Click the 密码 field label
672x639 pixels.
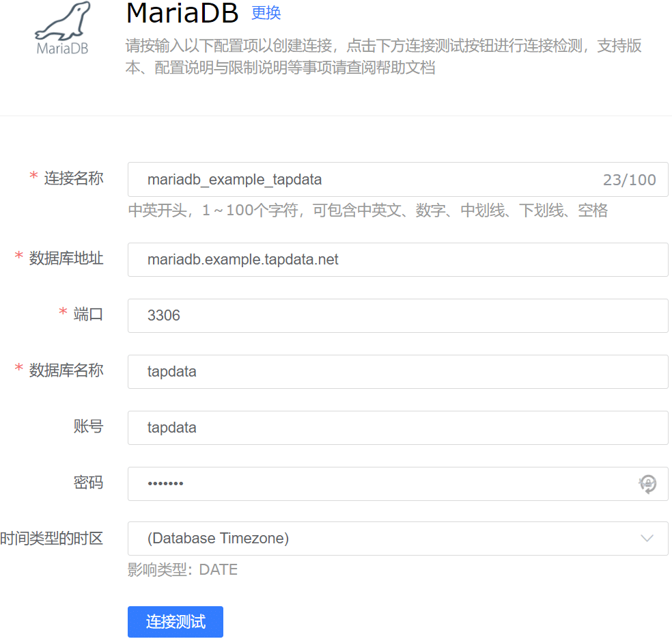tap(88, 482)
